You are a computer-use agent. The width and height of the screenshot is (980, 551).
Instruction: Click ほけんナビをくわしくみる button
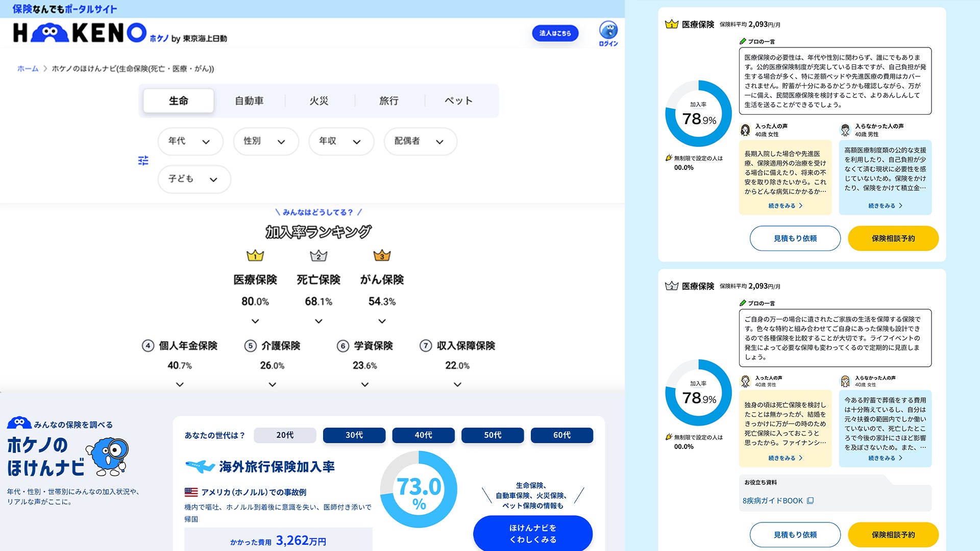tap(532, 533)
